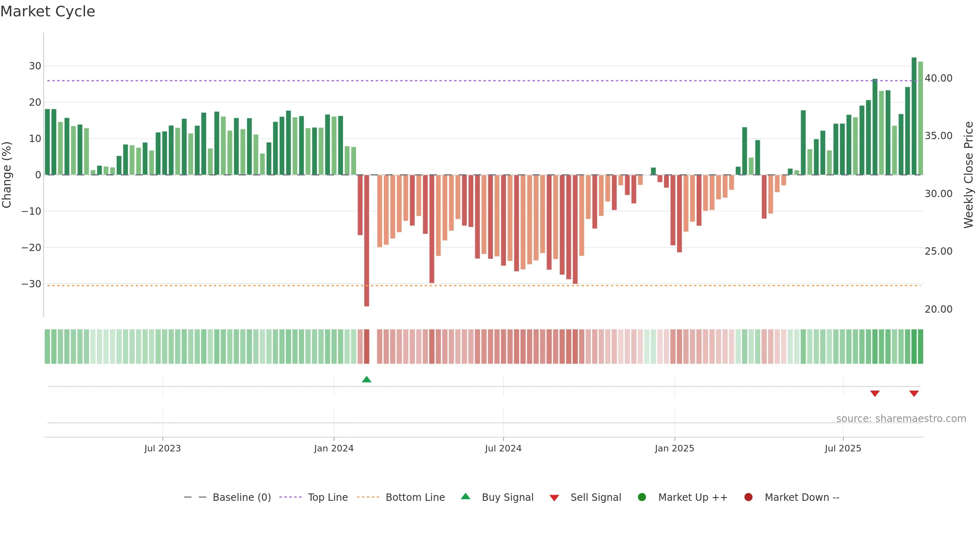Click the 20 left axis label
980x551 pixels.
35,102
